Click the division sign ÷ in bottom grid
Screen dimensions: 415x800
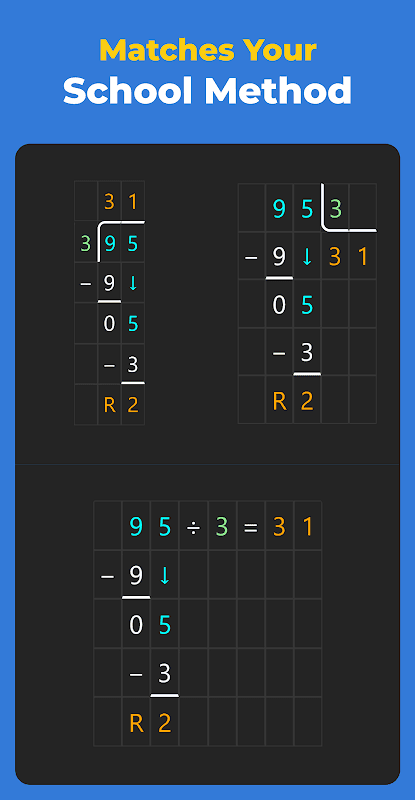[193, 527]
